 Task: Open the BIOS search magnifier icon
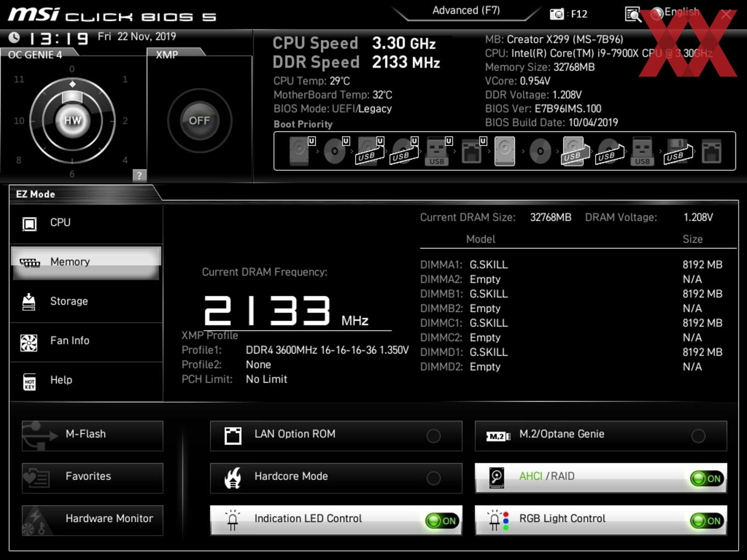tap(633, 14)
